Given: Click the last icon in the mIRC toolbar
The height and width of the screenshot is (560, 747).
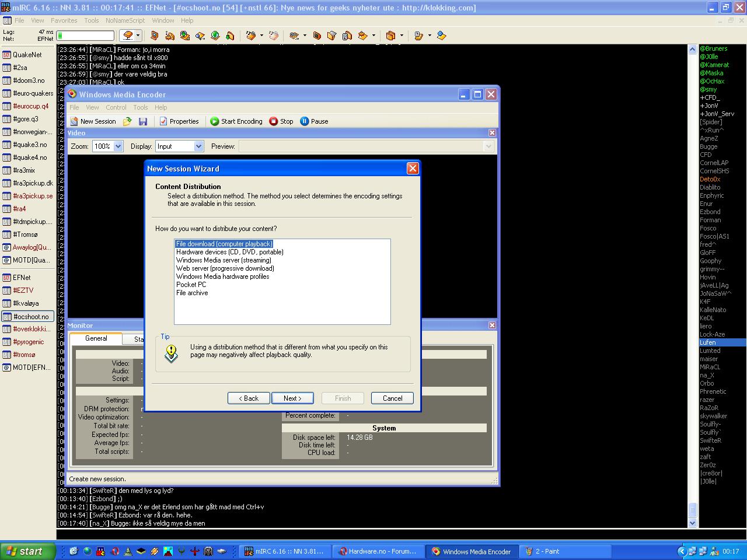Looking at the screenshot, I should point(441,36).
